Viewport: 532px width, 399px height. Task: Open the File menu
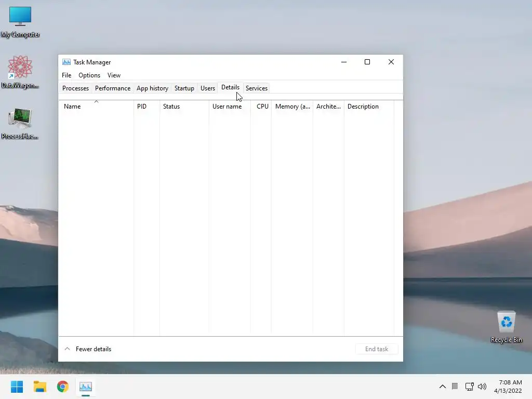coord(66,75)
